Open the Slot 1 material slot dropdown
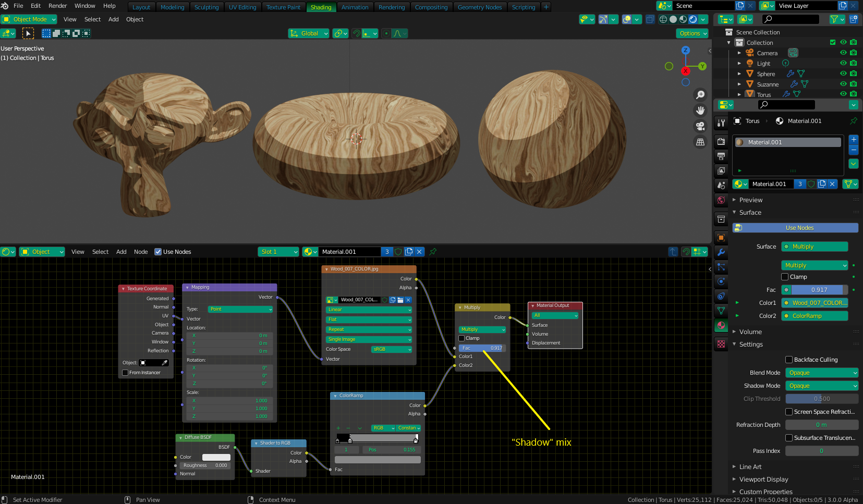Viewport: 863px width, 504px height. point(278,252)
